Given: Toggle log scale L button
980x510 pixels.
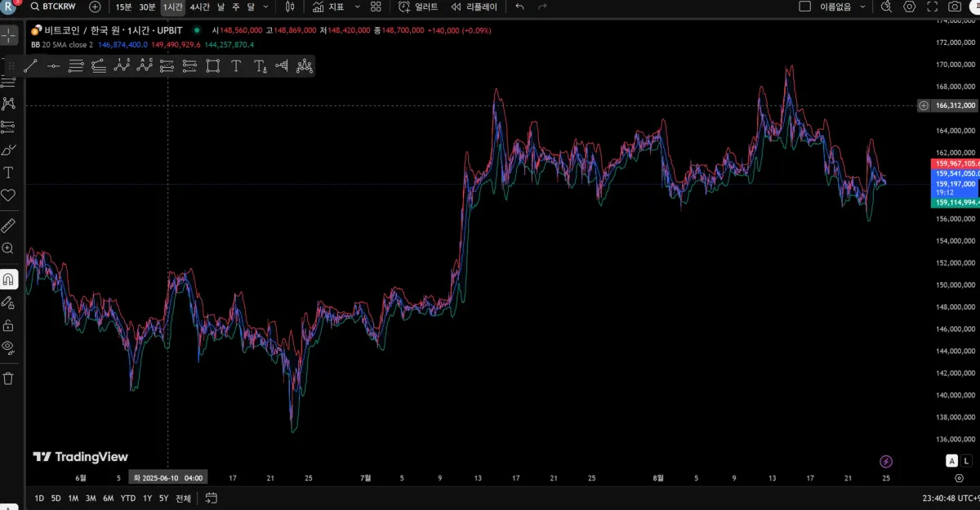Looking at the screenshot, I should [x=967, y=461].
